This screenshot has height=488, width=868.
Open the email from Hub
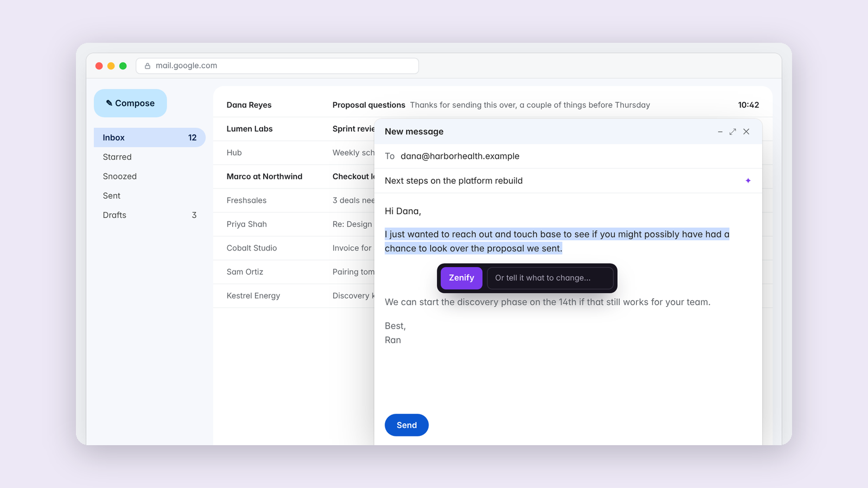pos(293,152)
